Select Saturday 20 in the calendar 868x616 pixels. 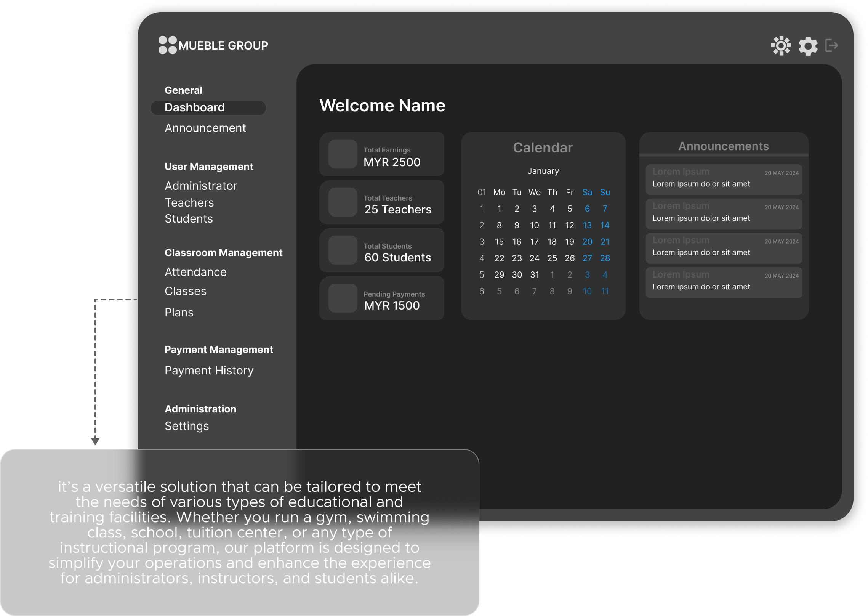pyautogui.click(x=587, y=242)
